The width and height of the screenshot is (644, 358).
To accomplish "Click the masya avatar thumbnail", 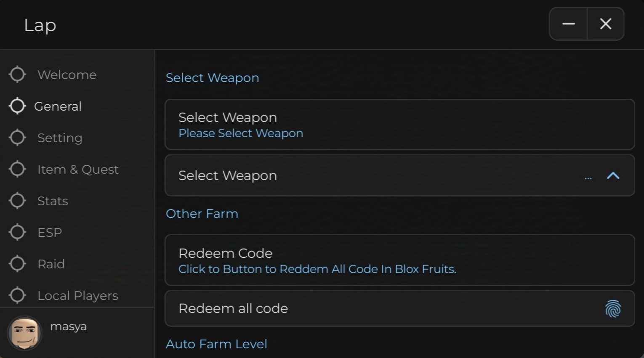I will pyautogui.click(x=24, y=333).
